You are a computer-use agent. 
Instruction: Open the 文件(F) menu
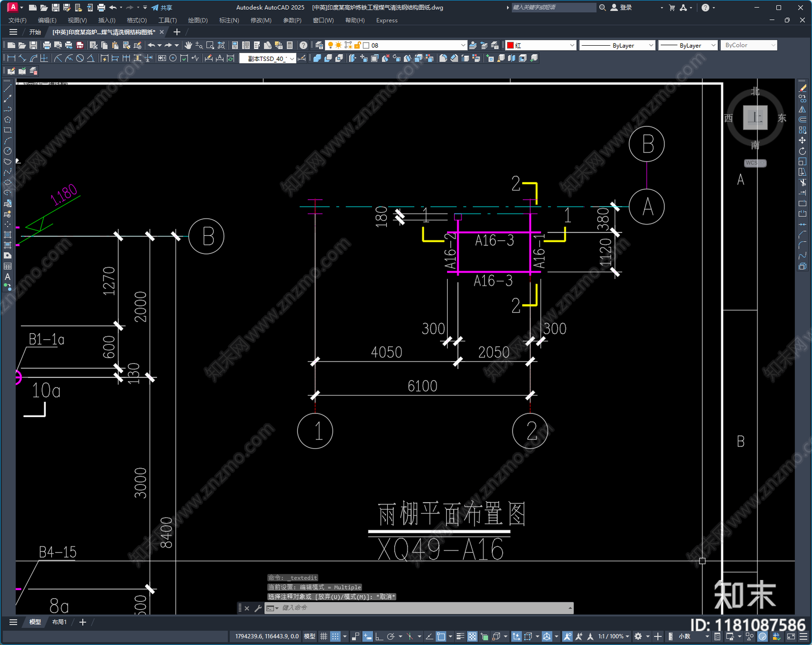18,20
